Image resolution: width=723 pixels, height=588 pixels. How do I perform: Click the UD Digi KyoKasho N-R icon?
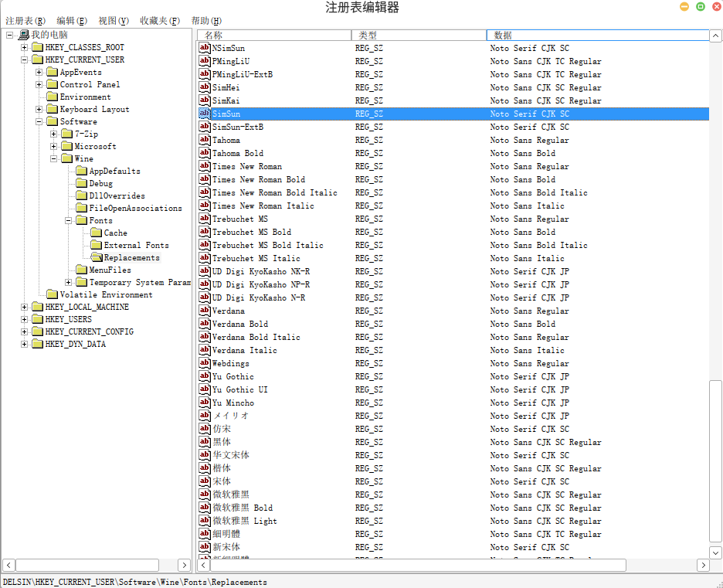[205, 297]
